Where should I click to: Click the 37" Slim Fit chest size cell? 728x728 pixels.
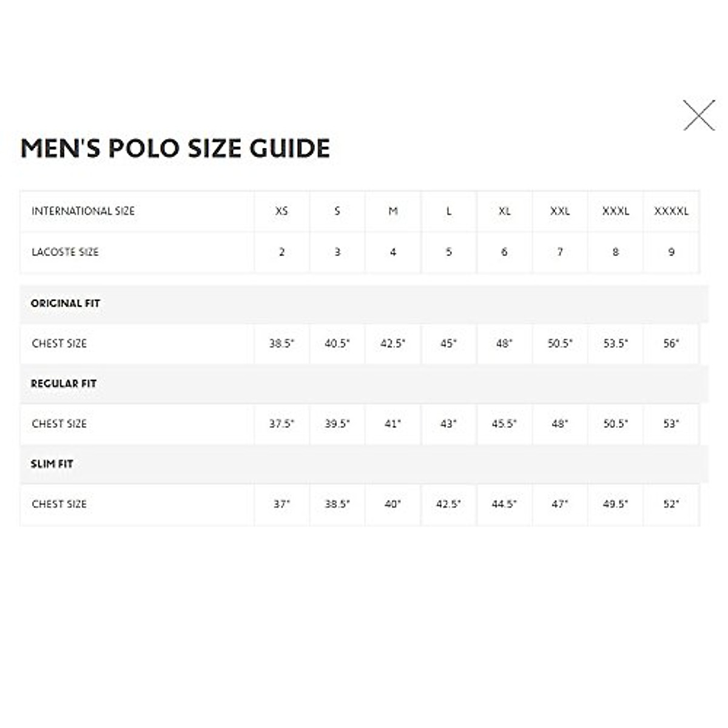point(281,504)
